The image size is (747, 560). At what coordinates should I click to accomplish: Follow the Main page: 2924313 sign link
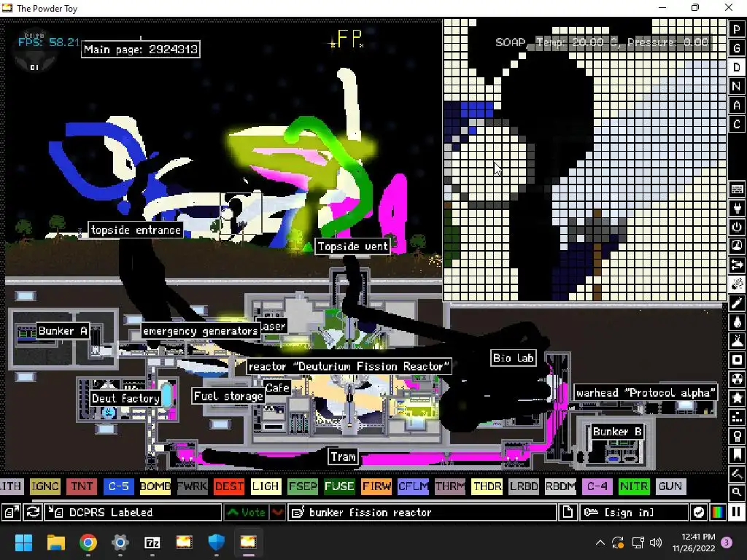coord(141,49)
